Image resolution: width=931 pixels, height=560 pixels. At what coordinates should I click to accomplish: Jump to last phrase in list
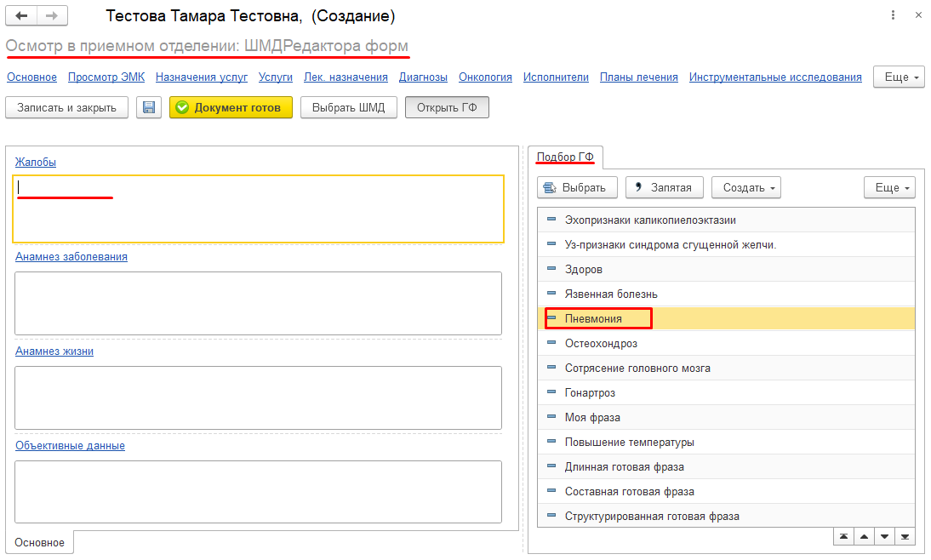pos(905,537)
